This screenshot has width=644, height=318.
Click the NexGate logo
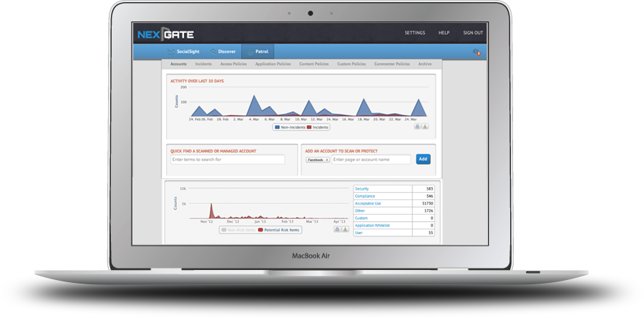click(x=165, y=33)
